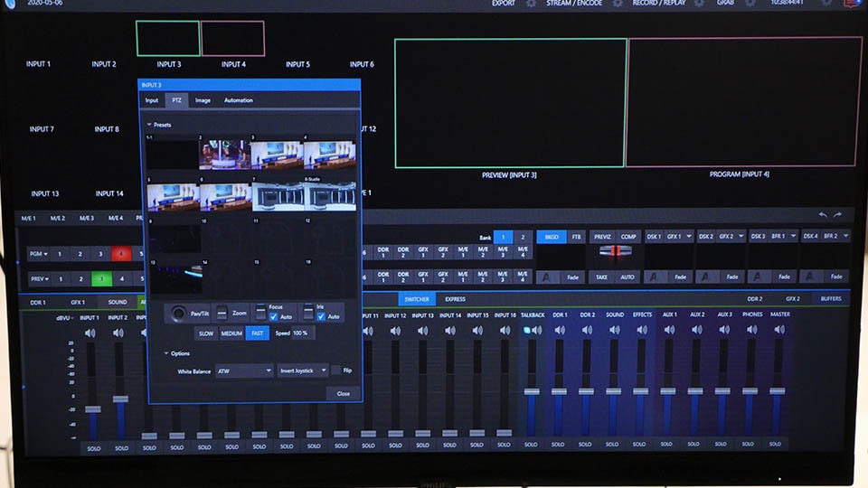
Task: Select PTZ preset thumbnail 2
Action: coord(225,154)
